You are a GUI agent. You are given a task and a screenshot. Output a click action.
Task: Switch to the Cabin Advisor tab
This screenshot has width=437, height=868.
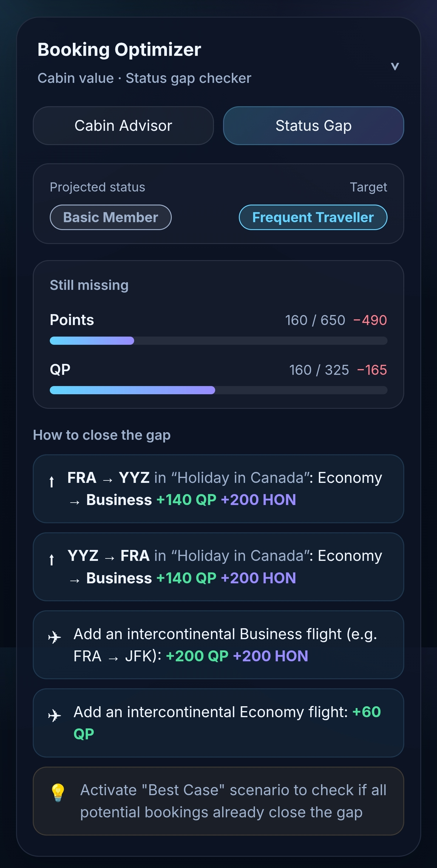pyautogui.click(x=123, y=125)
